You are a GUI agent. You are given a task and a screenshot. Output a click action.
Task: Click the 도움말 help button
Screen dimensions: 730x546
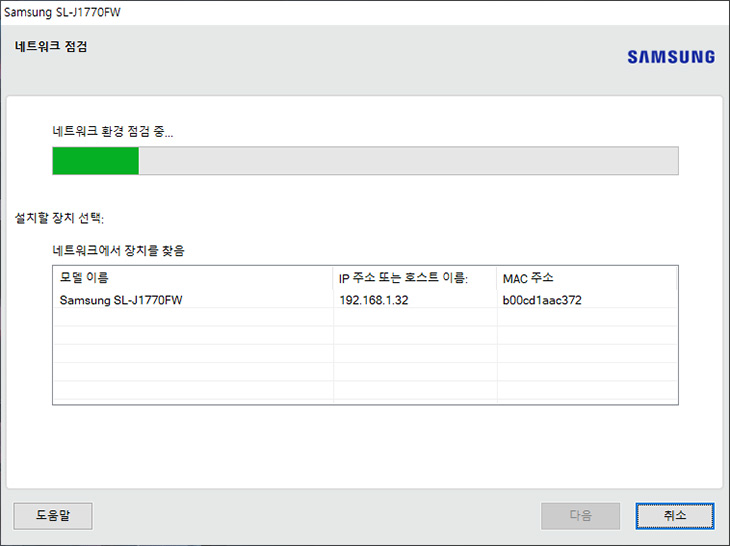point(53,516)
